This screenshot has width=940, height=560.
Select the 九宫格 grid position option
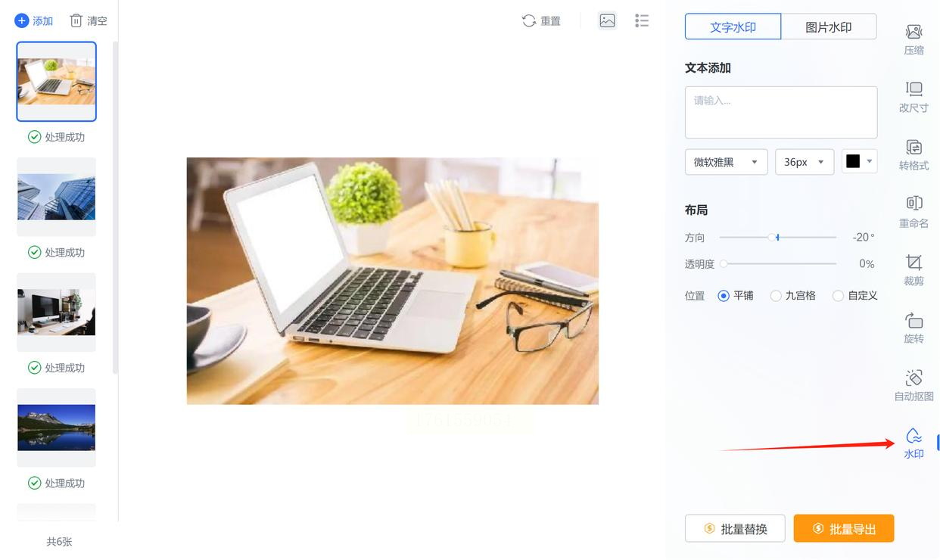point(792,296)
